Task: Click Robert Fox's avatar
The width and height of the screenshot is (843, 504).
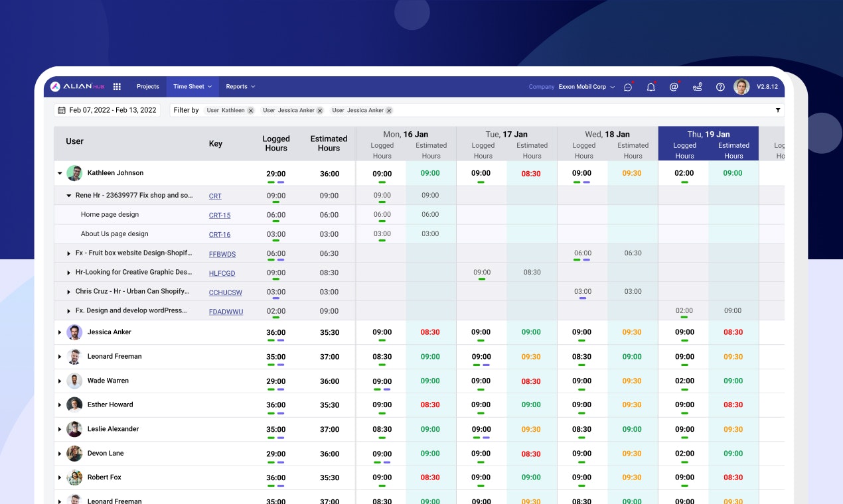Action: [74, 477]
